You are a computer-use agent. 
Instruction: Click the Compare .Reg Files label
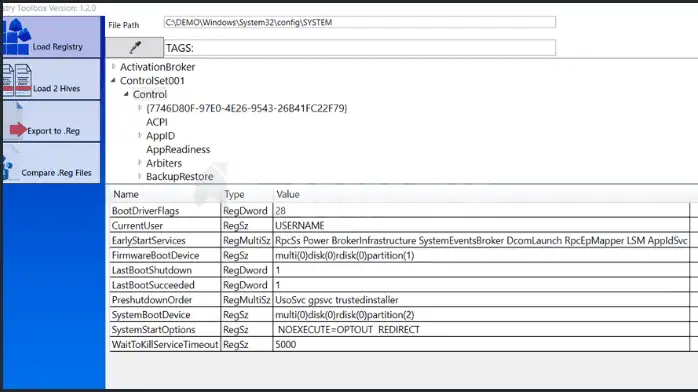[57, 173]
